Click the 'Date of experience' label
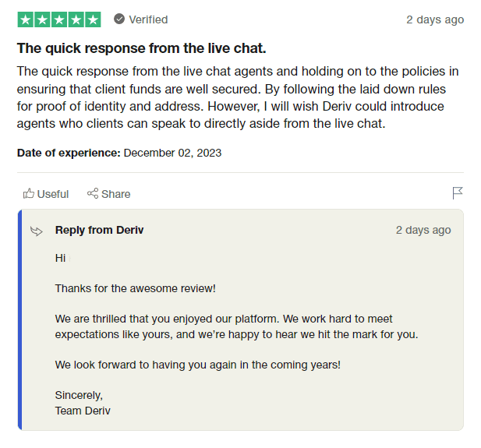 tap(69, 153)
